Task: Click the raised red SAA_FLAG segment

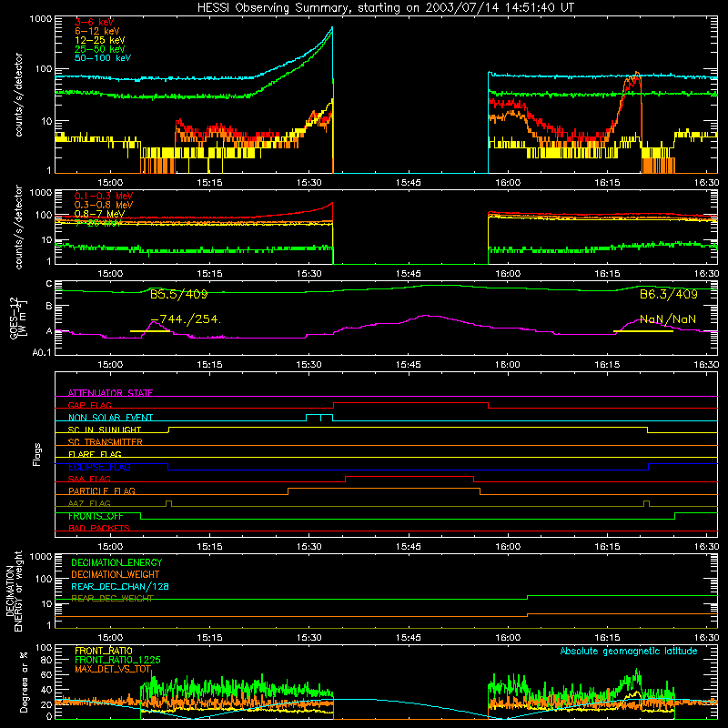Action: coord(409,476)
